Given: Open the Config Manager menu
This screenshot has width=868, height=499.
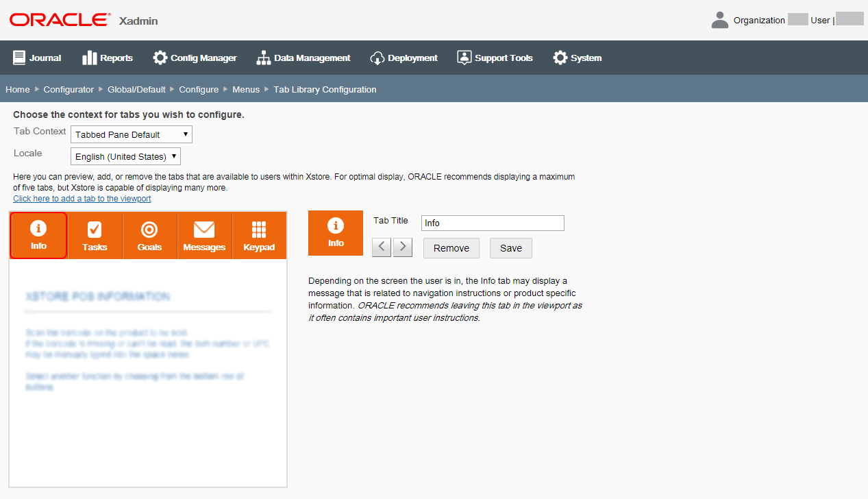Looking at the screenshot, I should [x=195, y=58].
